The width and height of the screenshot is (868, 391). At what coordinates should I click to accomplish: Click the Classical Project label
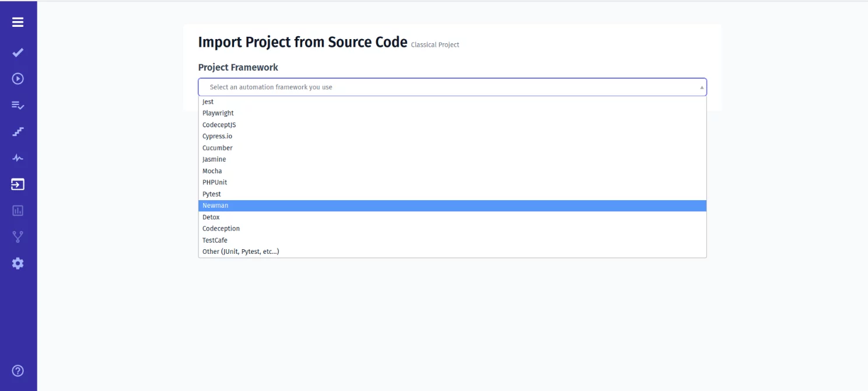435,44
